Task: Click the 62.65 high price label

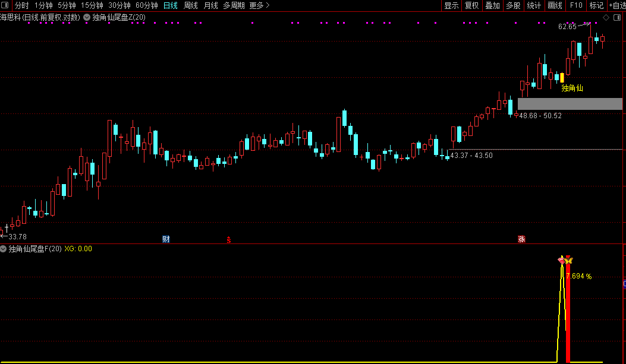Action: click(567, 27)
